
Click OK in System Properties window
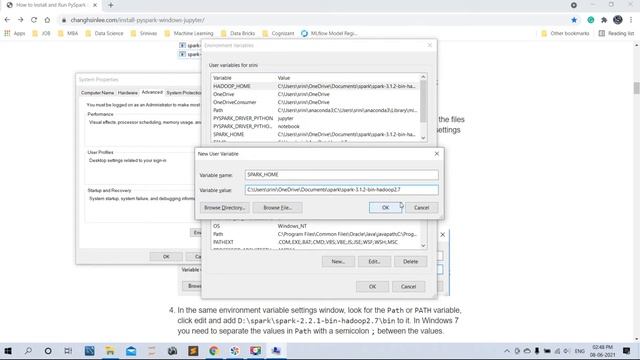tap(166, 257)
